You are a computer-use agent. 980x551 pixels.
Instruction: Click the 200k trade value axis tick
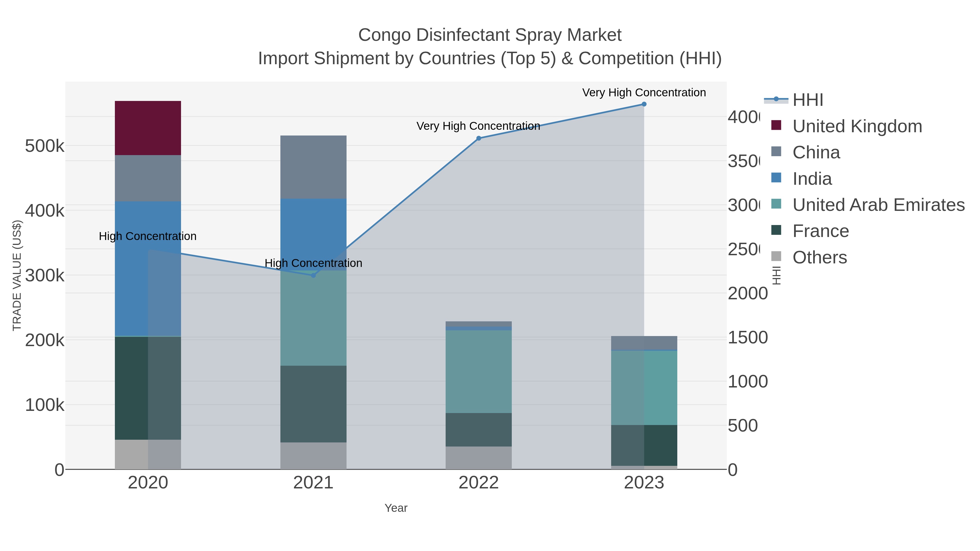click(45, 340)
